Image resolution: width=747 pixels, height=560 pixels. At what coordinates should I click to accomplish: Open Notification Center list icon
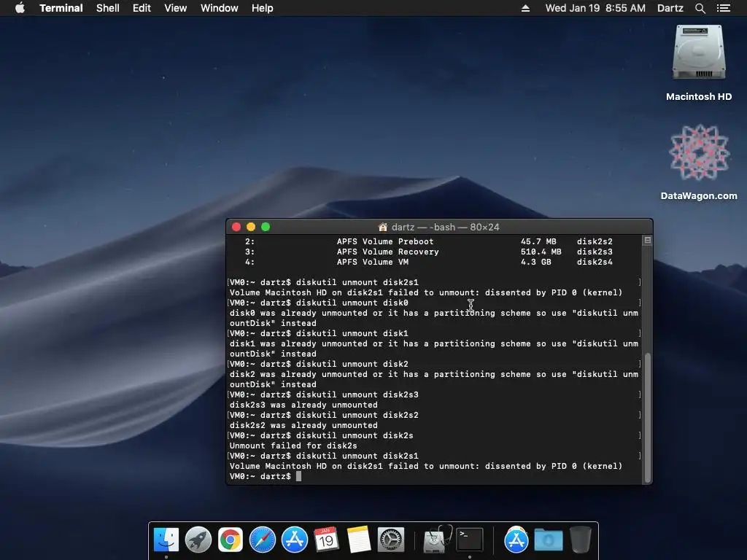[723, 8]
